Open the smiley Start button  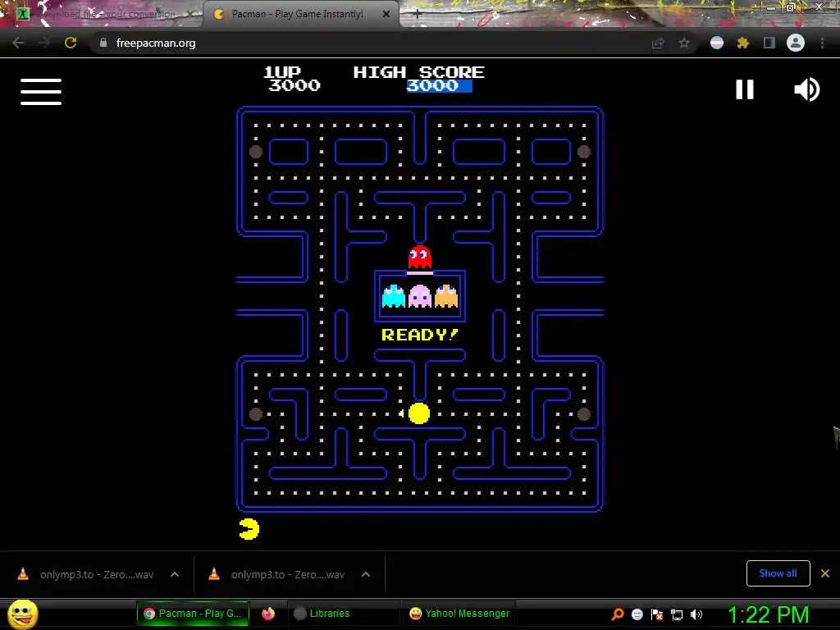click(23, 614)
